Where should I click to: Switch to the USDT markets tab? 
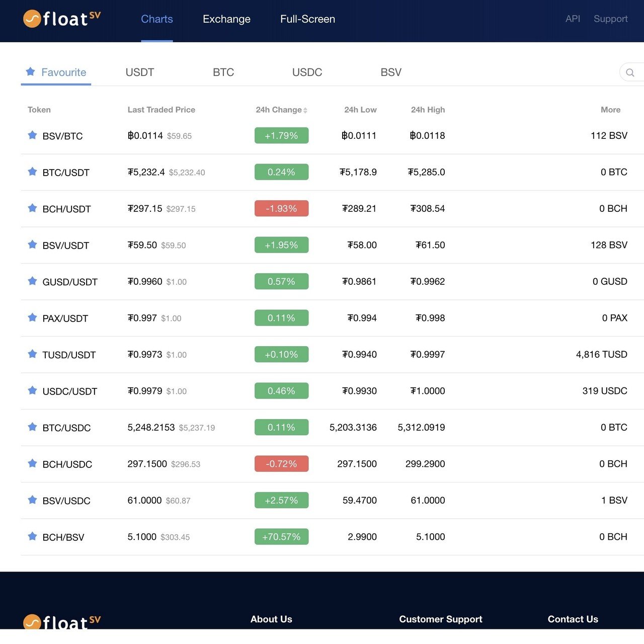point(139,72)
